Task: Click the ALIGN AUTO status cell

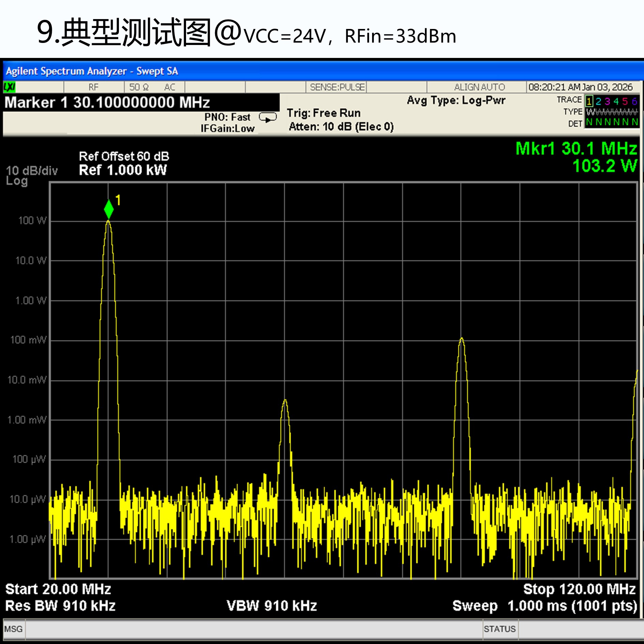Action: [479, 87]
